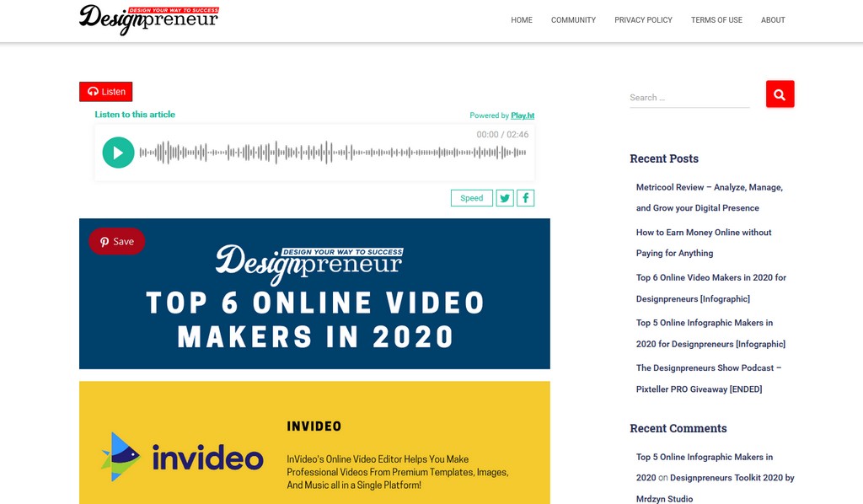863x504 pixels.
Task: Click the red search magnifier icon
Action: tap(779, 94)
